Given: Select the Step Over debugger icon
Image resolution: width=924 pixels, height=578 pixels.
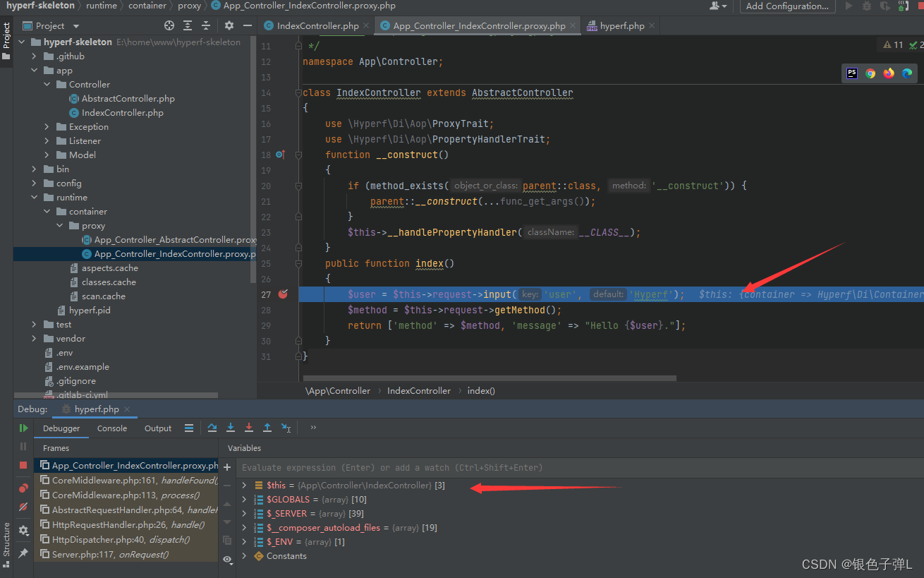Looking at the screenshot, I should [x=212, y=427].
